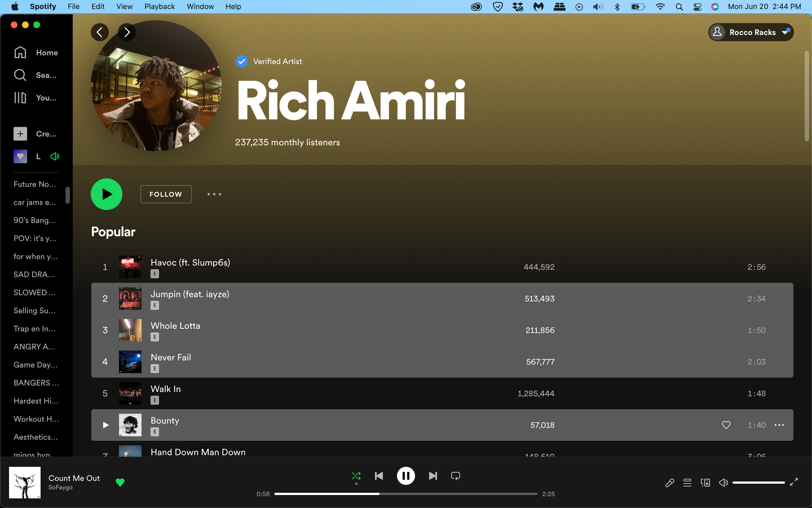
Task: Skip to previous track
Action: pos(379,476)
